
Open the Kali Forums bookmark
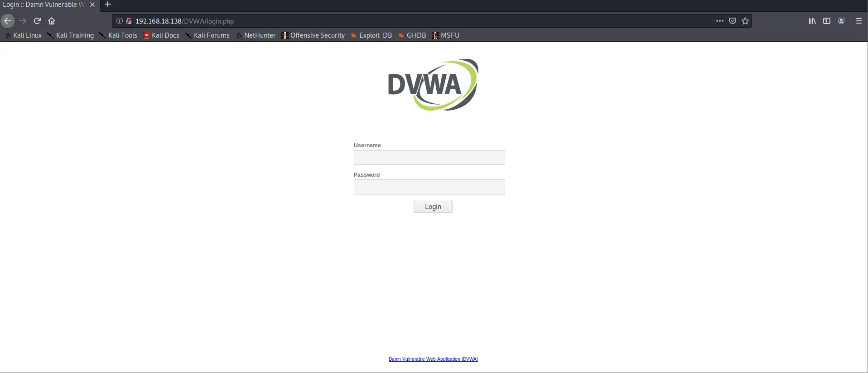coord(207,35)
